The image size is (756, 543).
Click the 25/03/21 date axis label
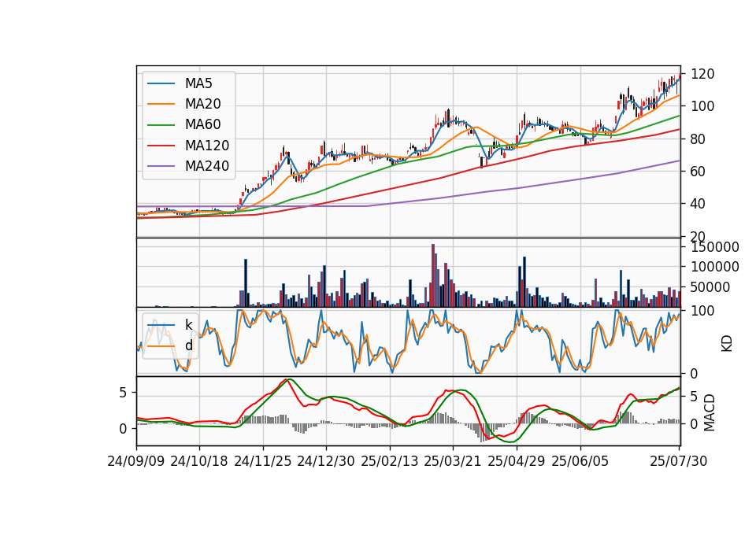[453, 461]
